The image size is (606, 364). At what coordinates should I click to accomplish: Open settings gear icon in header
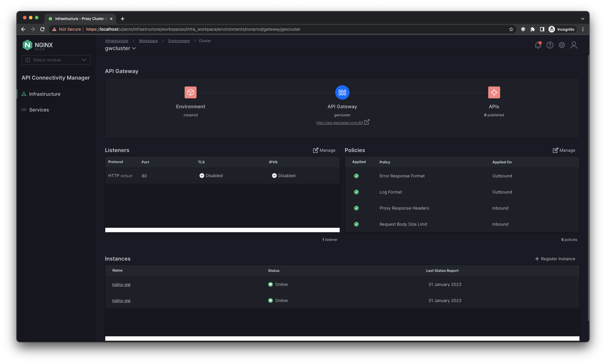click(x=562, y=45)
